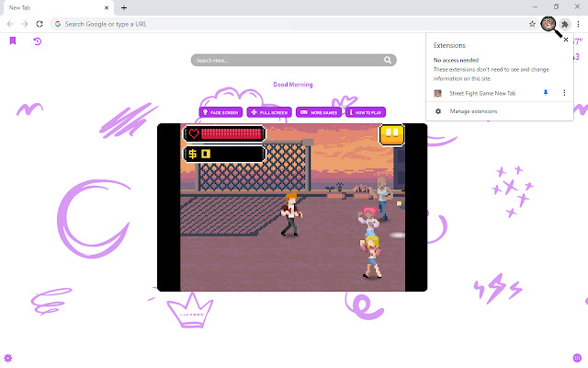This screenshot has width=588, height=368.
Task: Click Street Fight Game New Tab extension entry
Action: tap(482, 93)
